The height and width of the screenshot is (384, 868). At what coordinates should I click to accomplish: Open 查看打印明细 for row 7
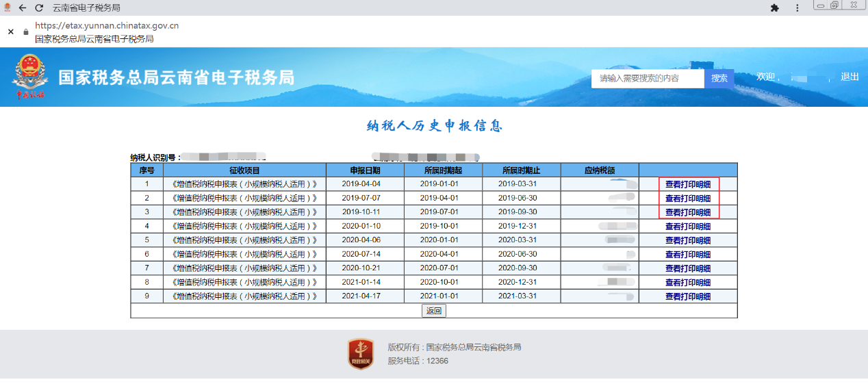[688, 268]
